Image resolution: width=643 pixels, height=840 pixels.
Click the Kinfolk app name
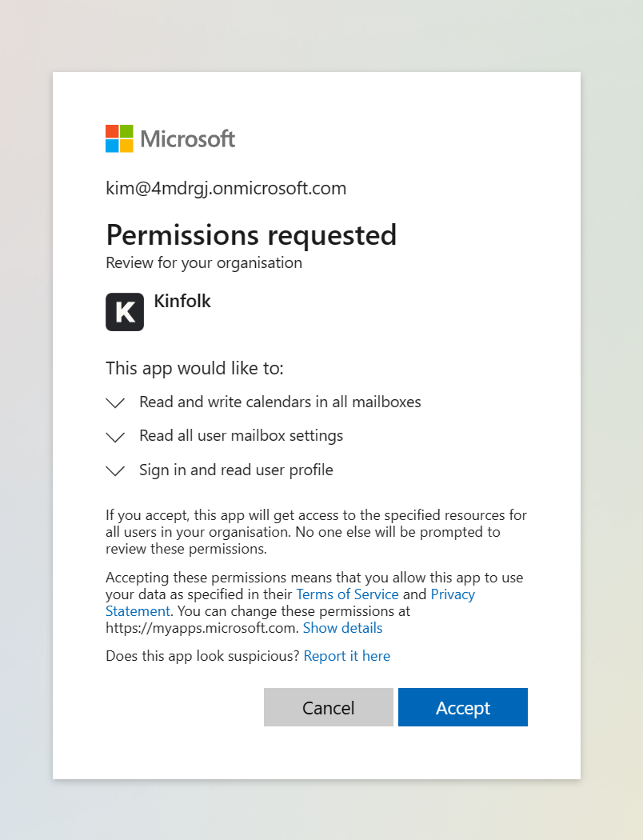(x=182, y=301)
